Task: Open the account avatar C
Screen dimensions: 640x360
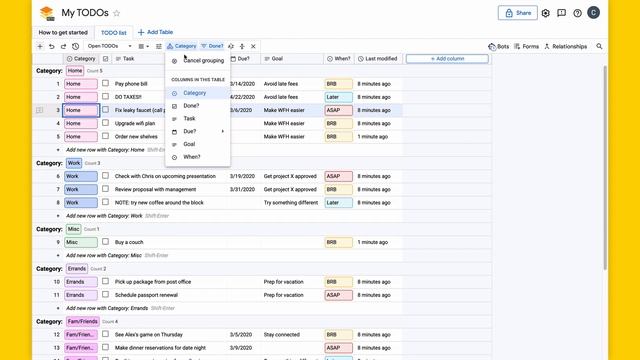Action: tap(593, 13)
